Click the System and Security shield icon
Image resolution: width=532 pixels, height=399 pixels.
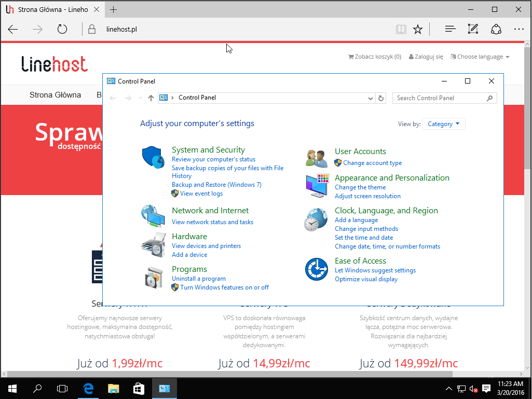[x=153, y=157]
